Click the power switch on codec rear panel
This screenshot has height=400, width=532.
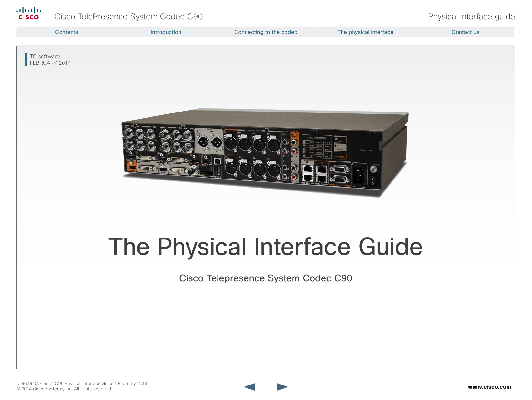tap(373, 180)
